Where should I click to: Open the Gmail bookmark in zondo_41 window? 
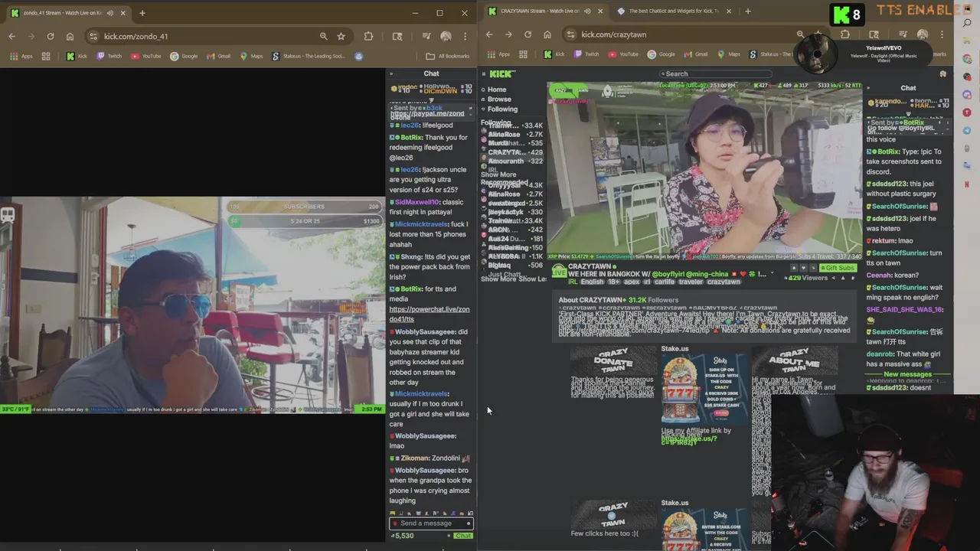(218, 56)
